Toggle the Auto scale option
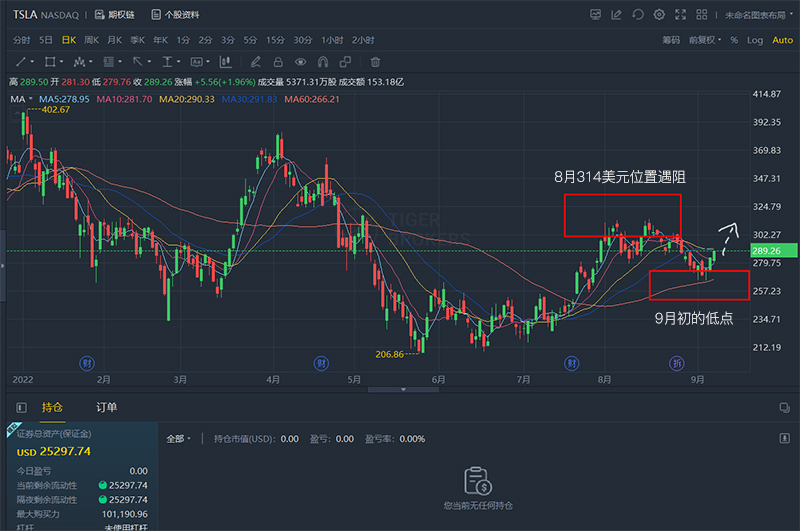The image size is (800, 531). coord(783,40)
